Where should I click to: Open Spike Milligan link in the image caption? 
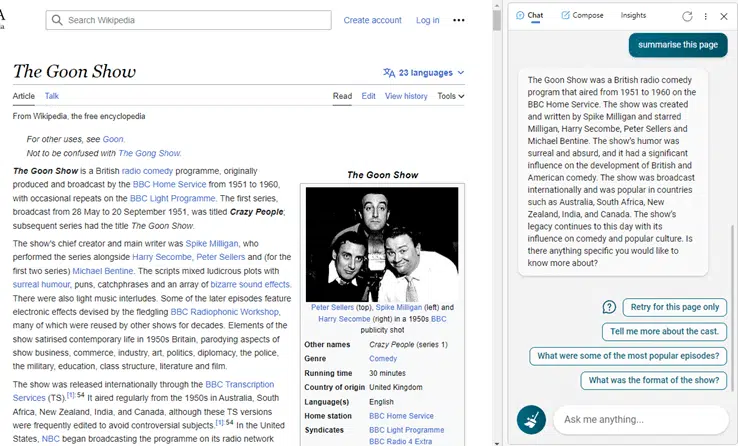pos(399,307)
